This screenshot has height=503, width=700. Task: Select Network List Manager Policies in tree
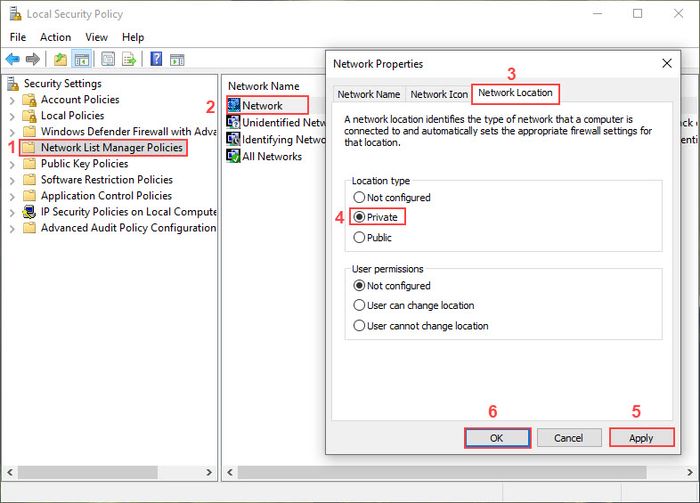[x=111, y=148]
